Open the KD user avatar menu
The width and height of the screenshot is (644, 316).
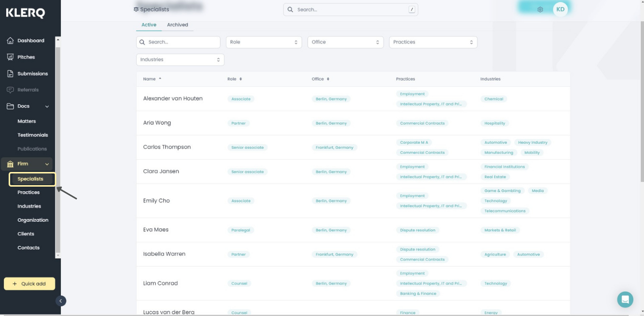[x=560, y=9]
